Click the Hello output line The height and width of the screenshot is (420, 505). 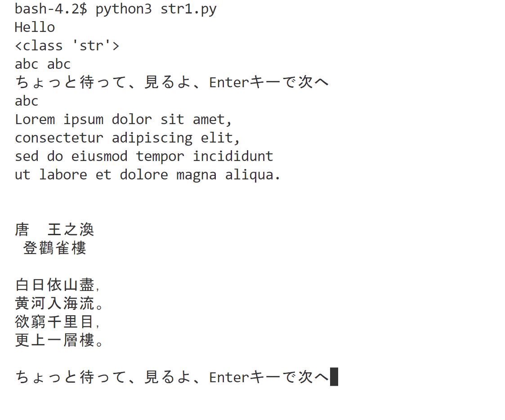[x=35, y=27]
